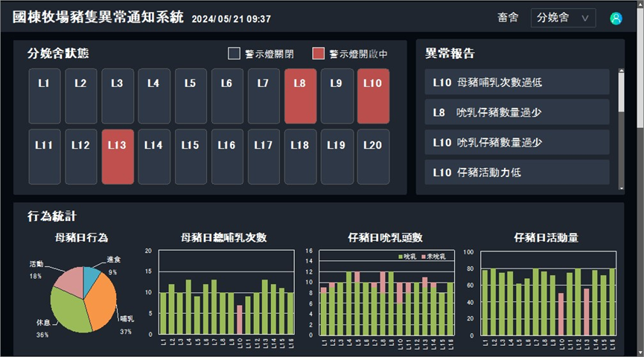This screenshot has width=644, height=357.
Task: Select the red alert pen L10
Action: click(372, 96)
